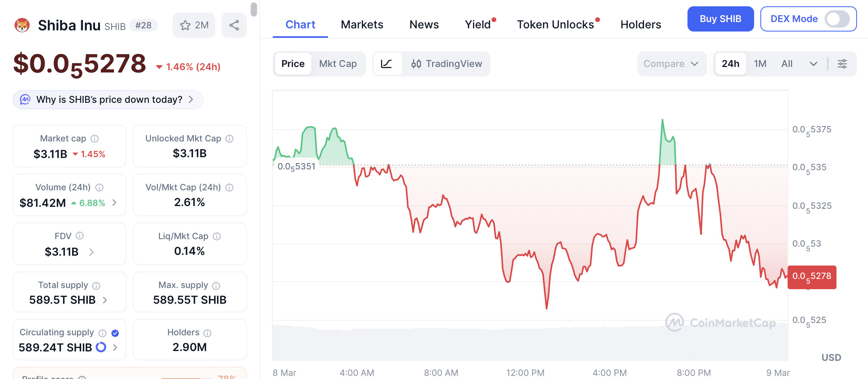
Task: Expand more time range options chevron
Action: pos(814,64)
